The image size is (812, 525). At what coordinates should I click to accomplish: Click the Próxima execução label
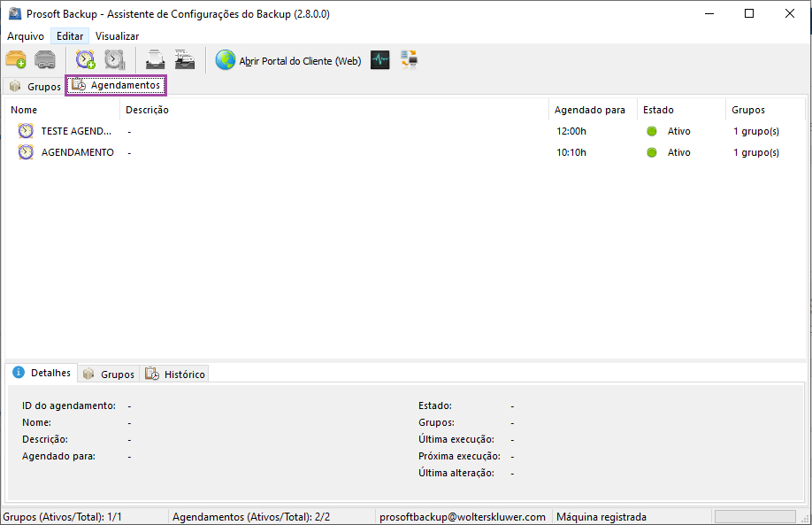[459, 456]
